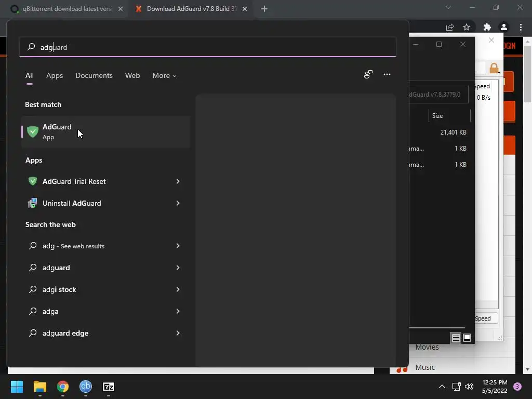Expand the More filter dropdown
532x399 pixels.
tap(165, 75)
